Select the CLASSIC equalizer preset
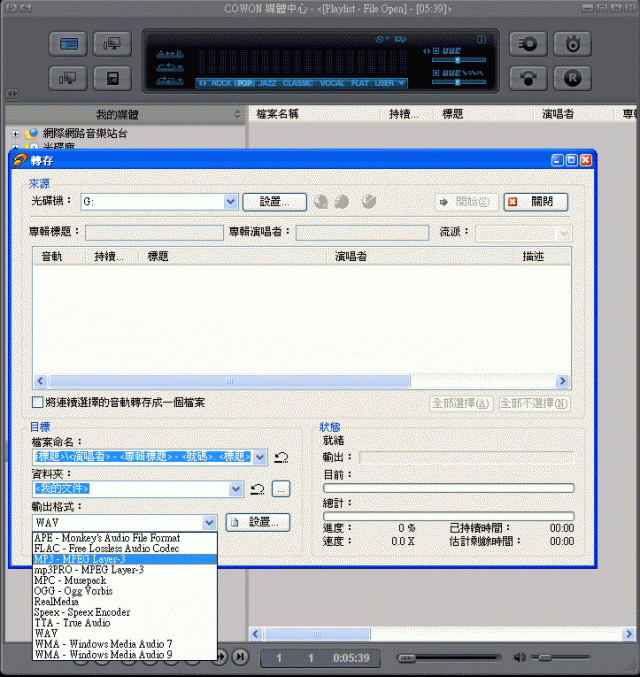Screen dimensions: 640x677 [298, 83]
